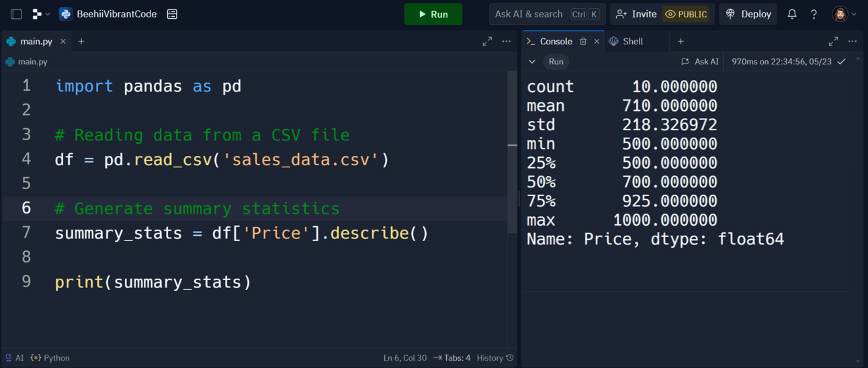
Task: Click the std 218.326972 output row
Action: [622, 124]
